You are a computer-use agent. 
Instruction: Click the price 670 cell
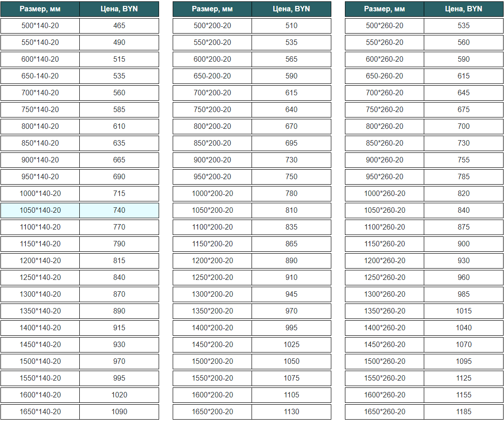(291, 127)
